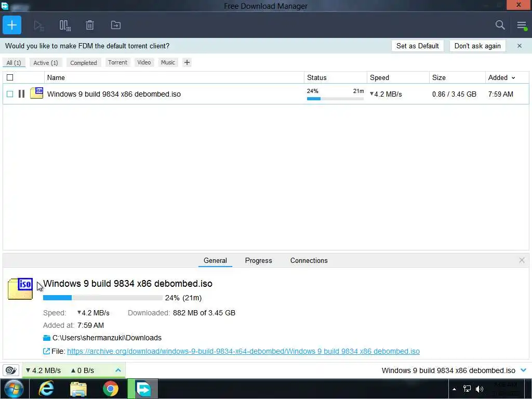Screen dimensions: 532x399
Task: Click the large iso icon in the details panel
Action: (x=20, y=289)
